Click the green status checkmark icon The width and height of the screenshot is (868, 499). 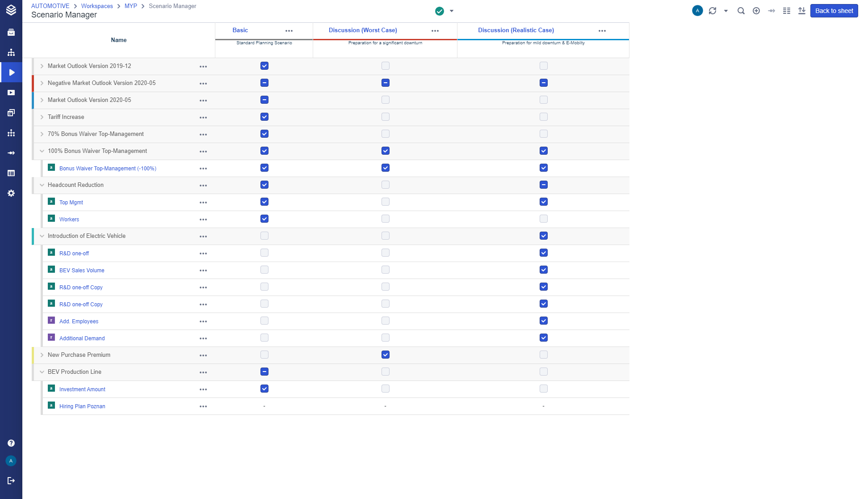point(440,11)
